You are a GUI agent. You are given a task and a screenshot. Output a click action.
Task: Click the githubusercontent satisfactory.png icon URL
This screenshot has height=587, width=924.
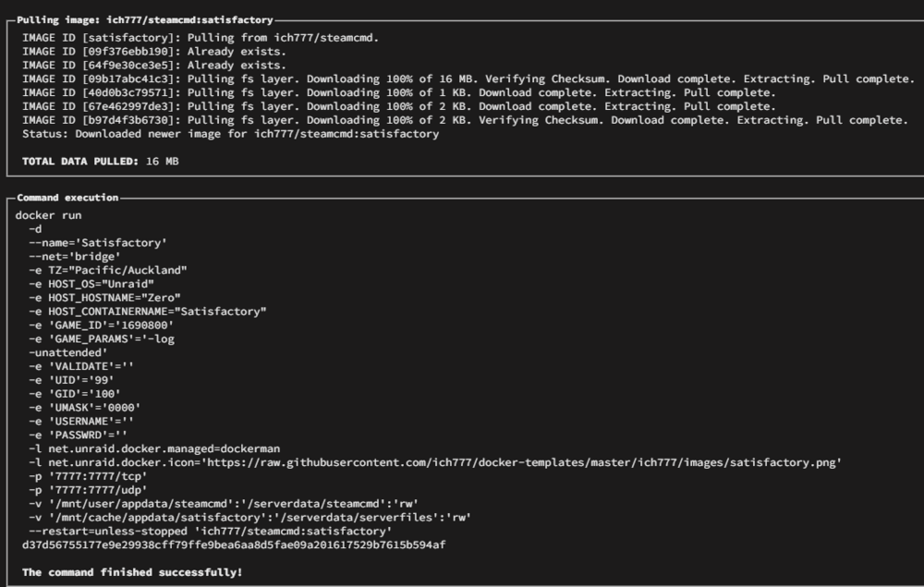pos(521,462)
